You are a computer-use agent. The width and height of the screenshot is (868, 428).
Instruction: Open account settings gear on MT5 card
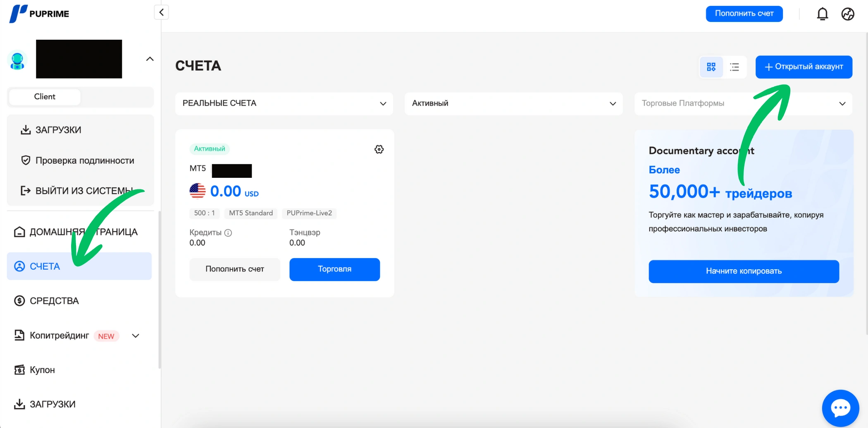click(379, 149)
